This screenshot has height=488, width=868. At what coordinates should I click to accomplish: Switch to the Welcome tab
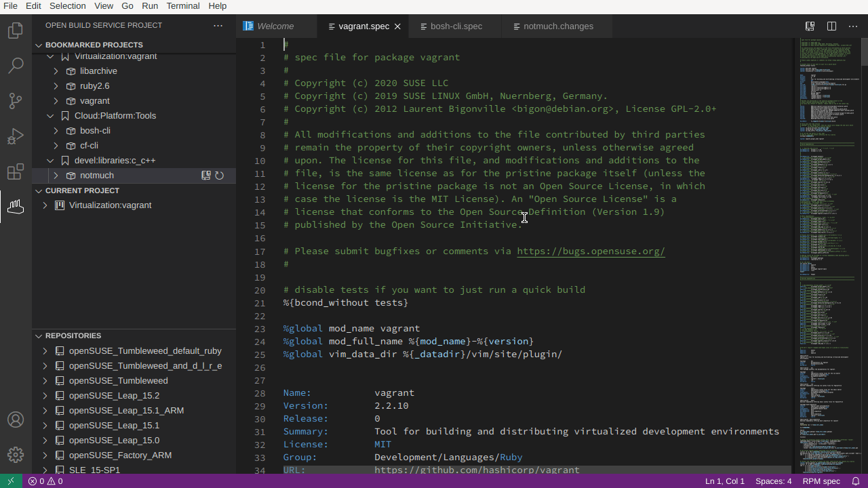[276, 26]
